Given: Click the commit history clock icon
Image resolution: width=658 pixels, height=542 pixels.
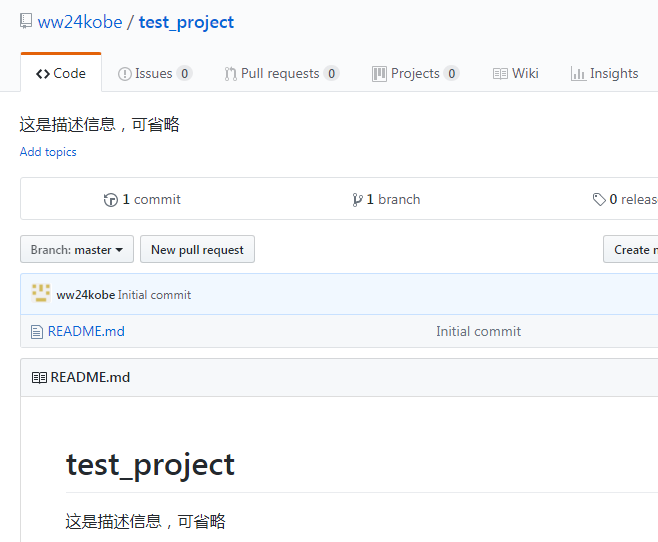Looking at the screenshot, I should click(110, 200).
